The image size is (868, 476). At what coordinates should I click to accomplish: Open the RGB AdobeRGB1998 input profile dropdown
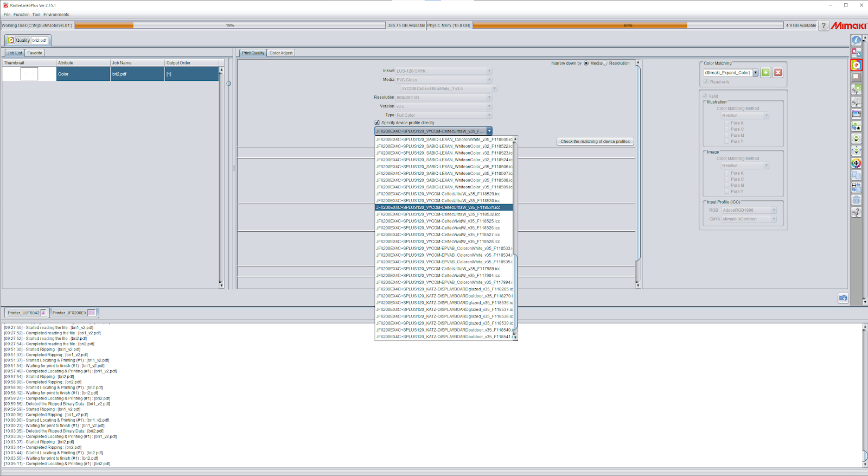(x=749, y=210)
